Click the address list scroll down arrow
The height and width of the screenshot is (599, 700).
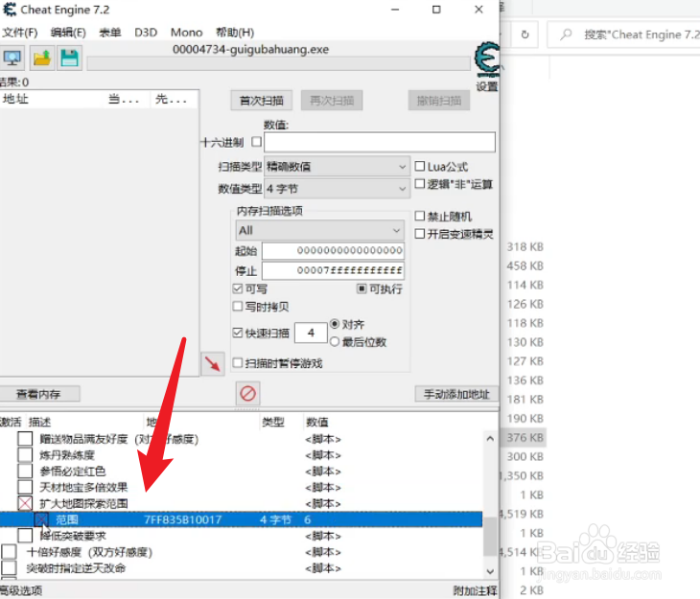click(490, 571)
